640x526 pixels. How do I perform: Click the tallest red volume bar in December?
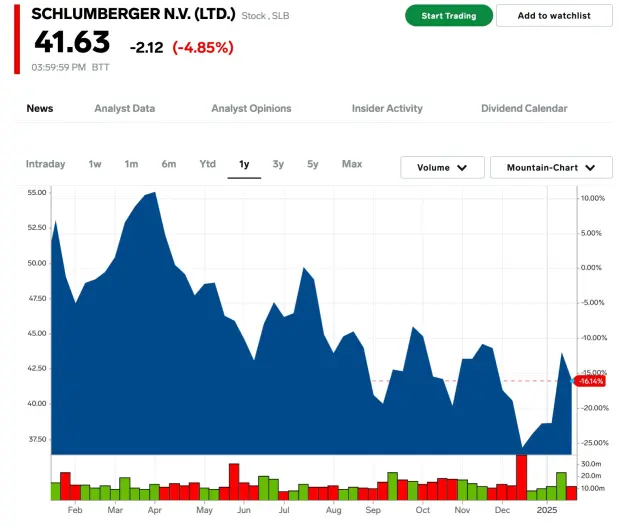521,477
